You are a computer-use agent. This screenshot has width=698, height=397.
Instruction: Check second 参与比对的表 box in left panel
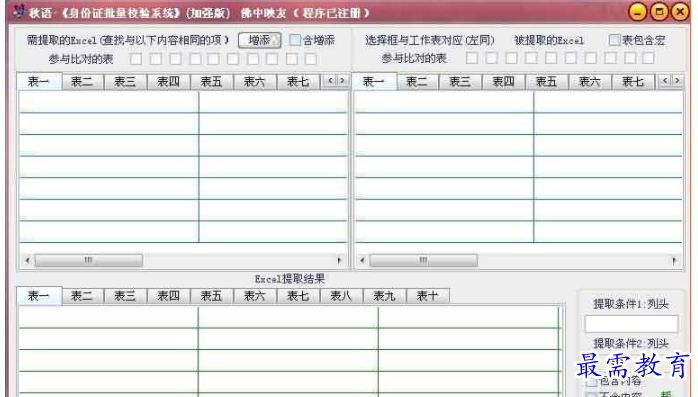point(155,59)
